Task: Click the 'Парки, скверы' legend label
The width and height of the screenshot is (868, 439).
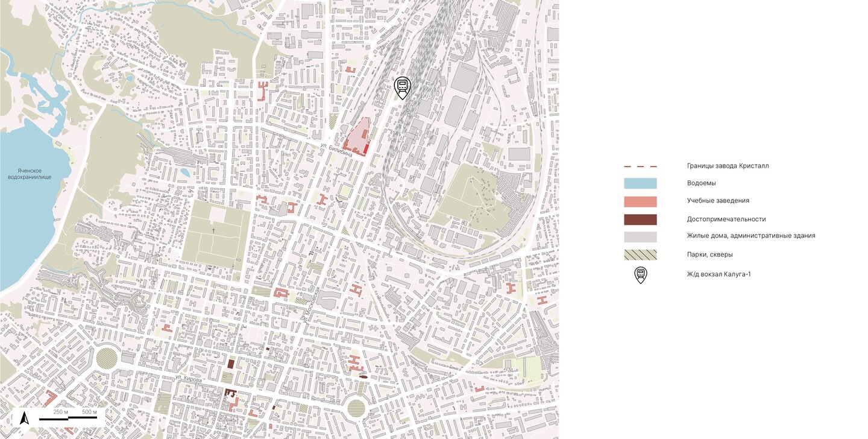Action: [x=710, y=254]
